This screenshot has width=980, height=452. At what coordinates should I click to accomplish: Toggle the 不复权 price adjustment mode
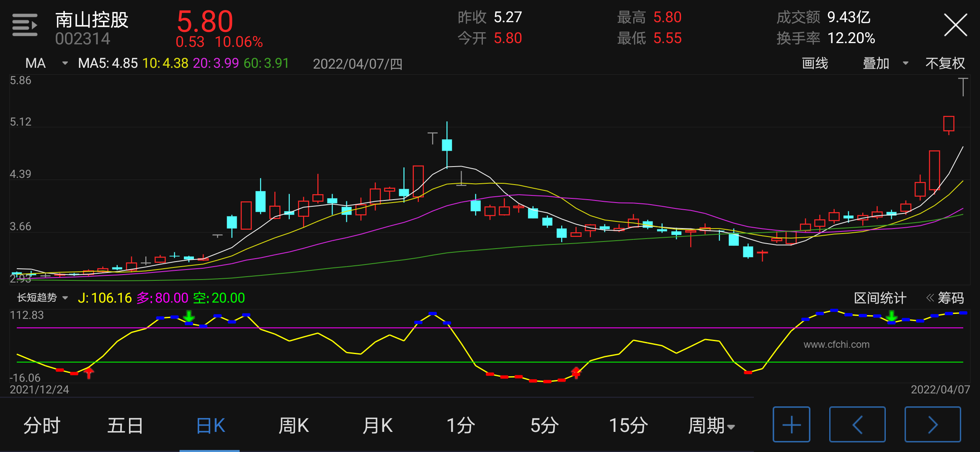pyautogui.click(x=945, y=64)
